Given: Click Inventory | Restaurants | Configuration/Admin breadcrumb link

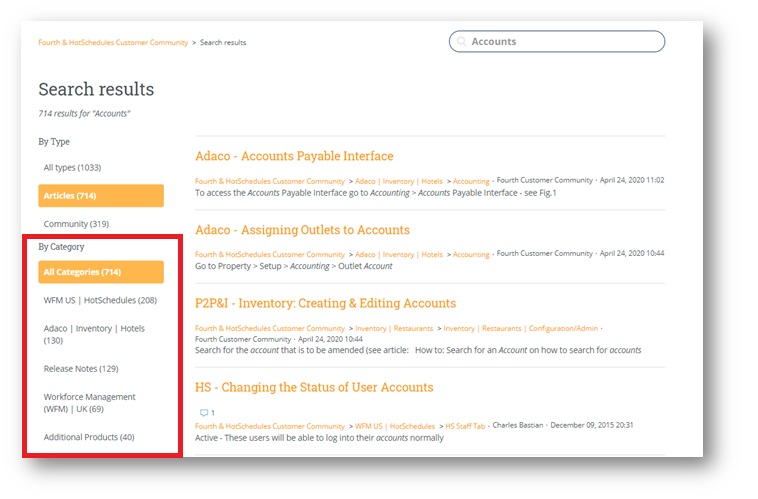Looking at the screenshot, I should (x=521, y=328).
